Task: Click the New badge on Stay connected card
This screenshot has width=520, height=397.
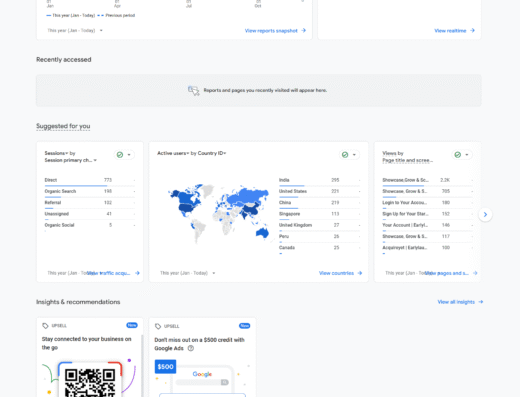Action: click(x=132, y=325)
